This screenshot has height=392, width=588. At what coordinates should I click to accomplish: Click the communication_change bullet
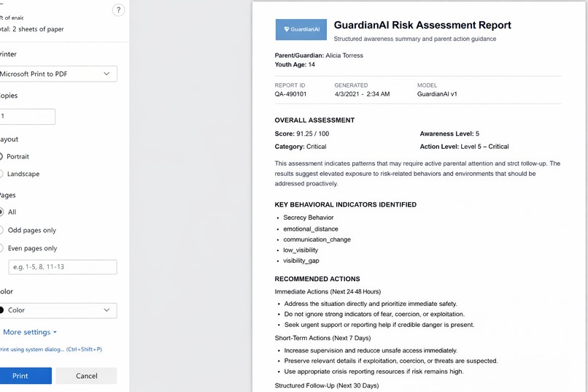(317, 239)
